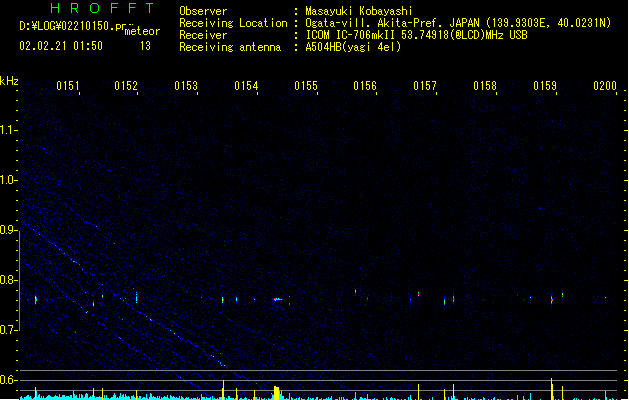Click the 0156 time marker

[365, 86]
